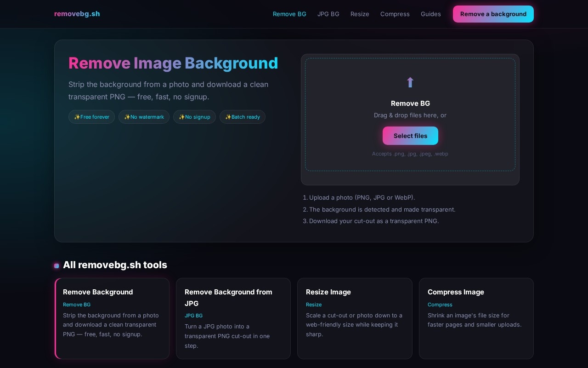Click the 'Drag & drop files here, or' text
This screenshot has width=588, height=368.
point(410,115)
